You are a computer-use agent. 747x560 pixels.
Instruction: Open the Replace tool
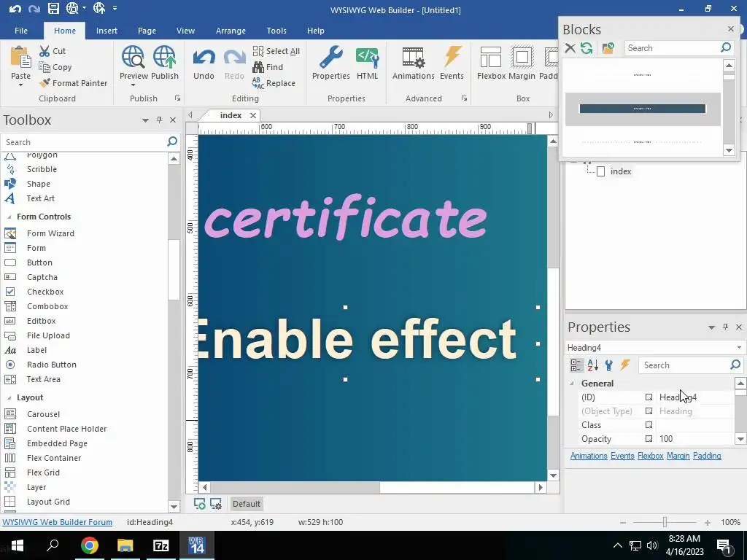coord(274,83)
